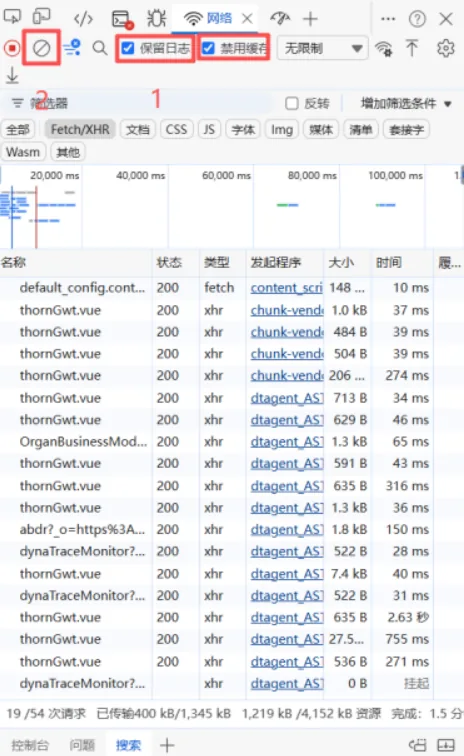Screen dimensions: 464x756
Task: Open the customize DevTools ellipsis menu
Action: [x=388, y=19]
